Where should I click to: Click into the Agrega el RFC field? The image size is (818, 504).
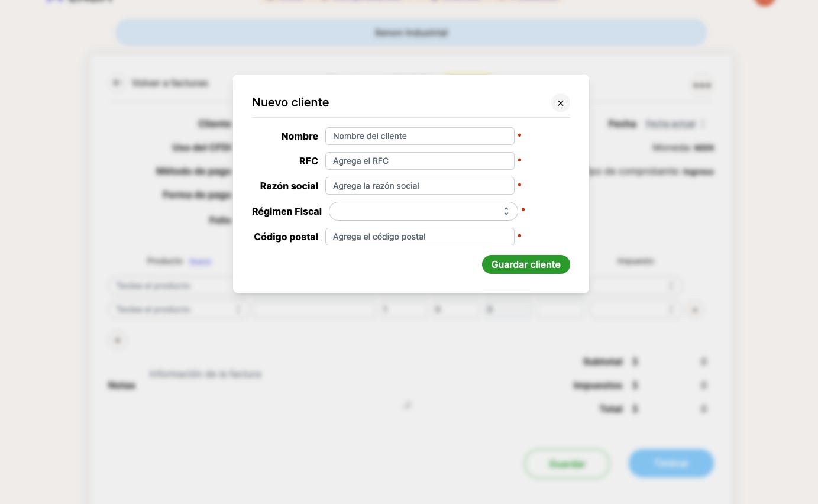point(419,161)
